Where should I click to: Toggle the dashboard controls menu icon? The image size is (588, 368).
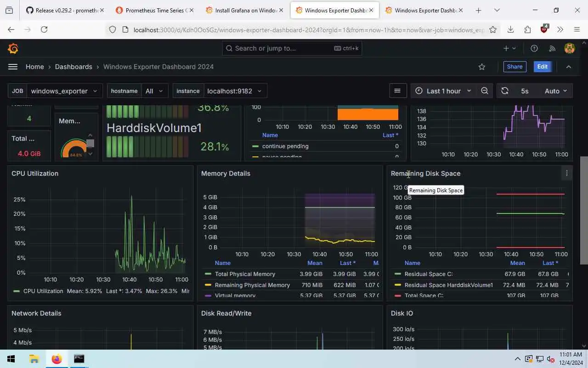tap(397, 91)
